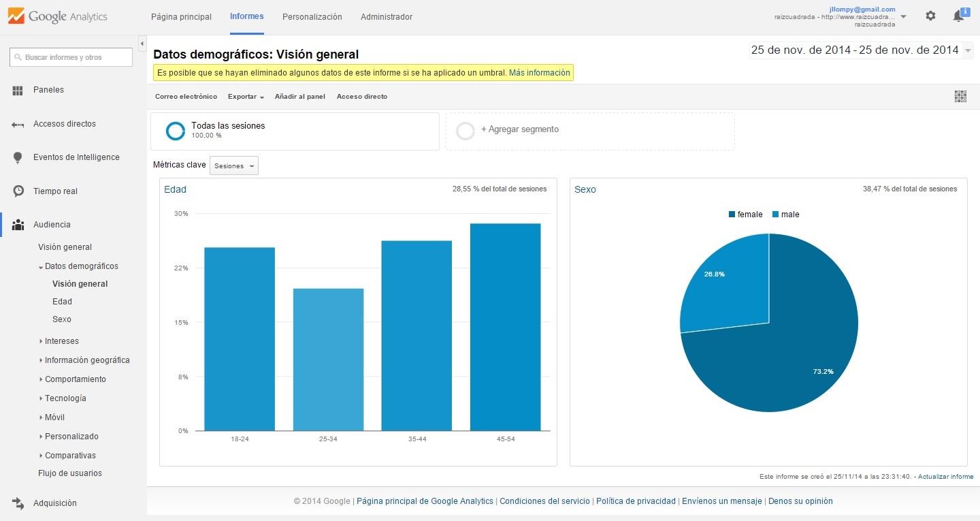
Task: Open the Exportar dropdown
Action: 246,97
